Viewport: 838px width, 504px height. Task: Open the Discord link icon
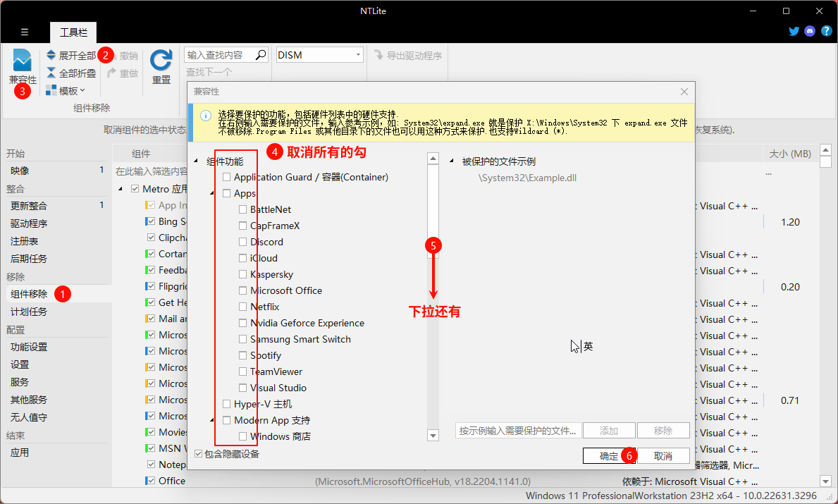point(810,31)
